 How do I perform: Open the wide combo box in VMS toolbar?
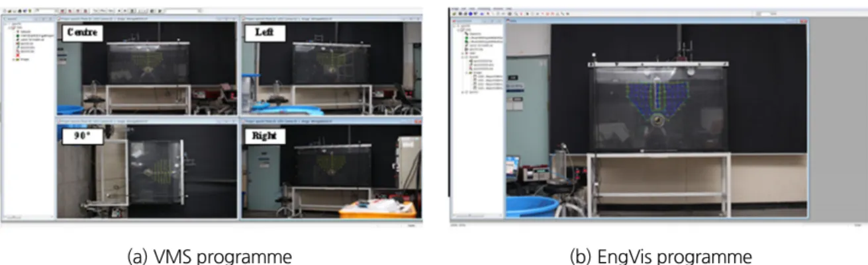tap(183, 11)
